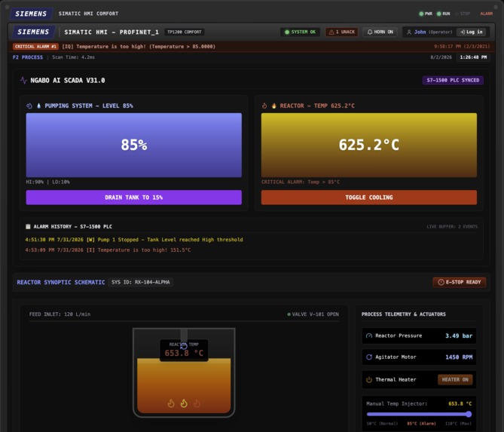504x432 pixels.
Task: Click the clipboard icon in Alarm History
Action: coord(28,226)
